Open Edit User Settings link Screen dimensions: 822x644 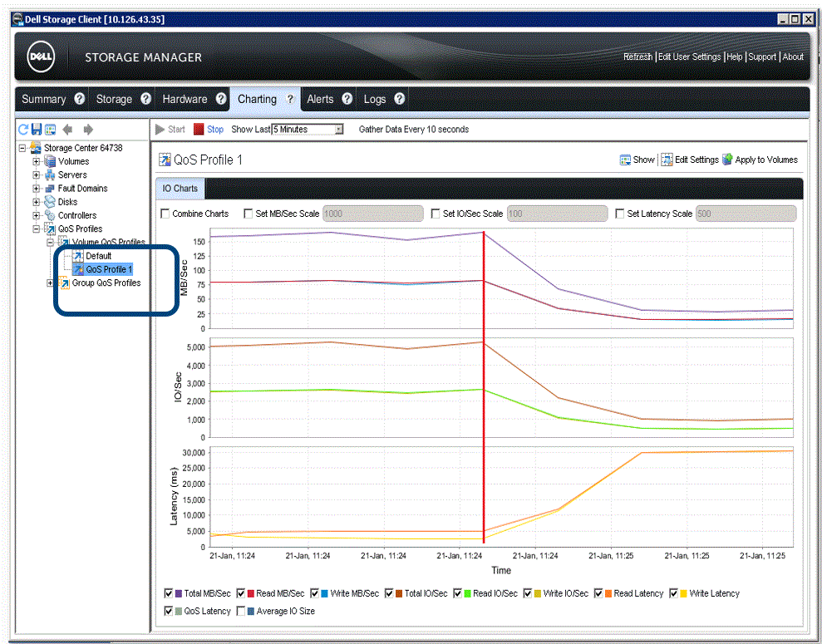point(689,57)
